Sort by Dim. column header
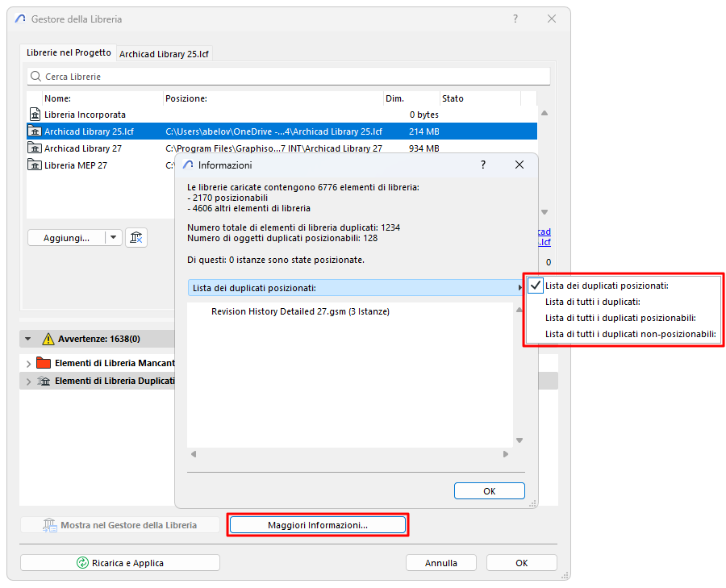726x588 pixels. [x=412, y=98]
